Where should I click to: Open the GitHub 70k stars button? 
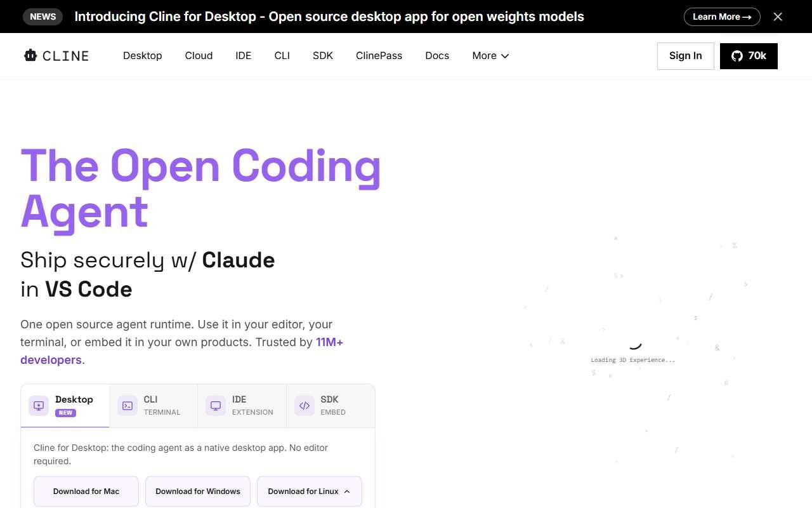click(749, 56)
